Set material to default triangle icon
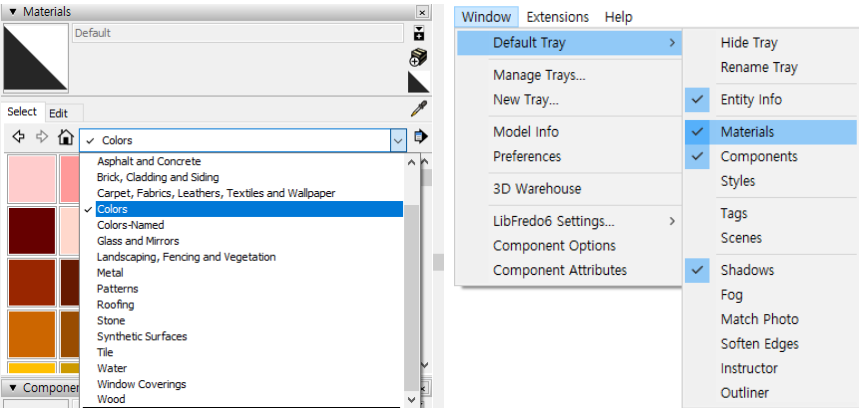This screenshot has height=408, width=860. click(x=419, y=82)
